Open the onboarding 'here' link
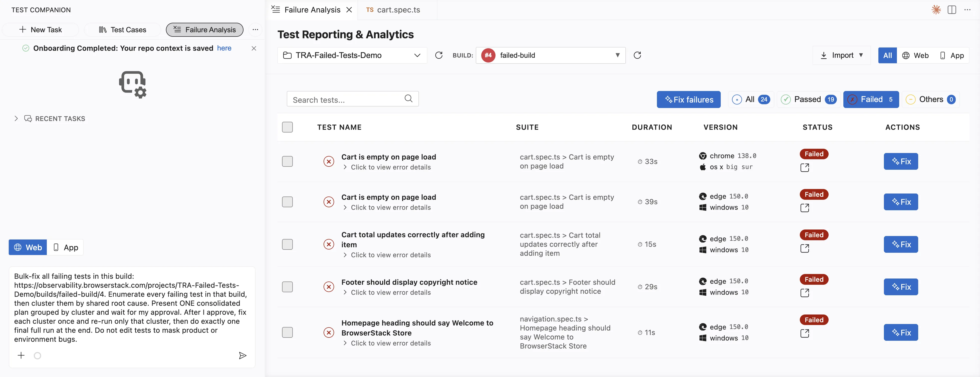 pyautogui.click(x=224, y=48)
